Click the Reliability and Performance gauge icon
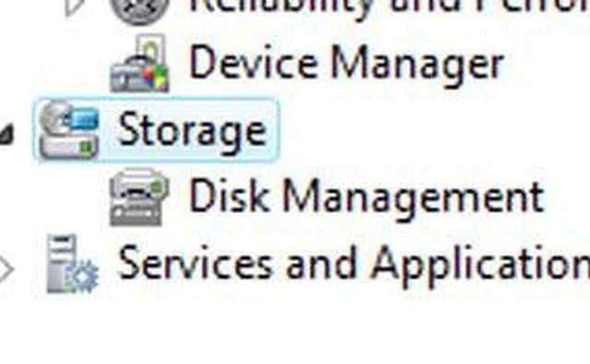 click(x=139, y=11)
